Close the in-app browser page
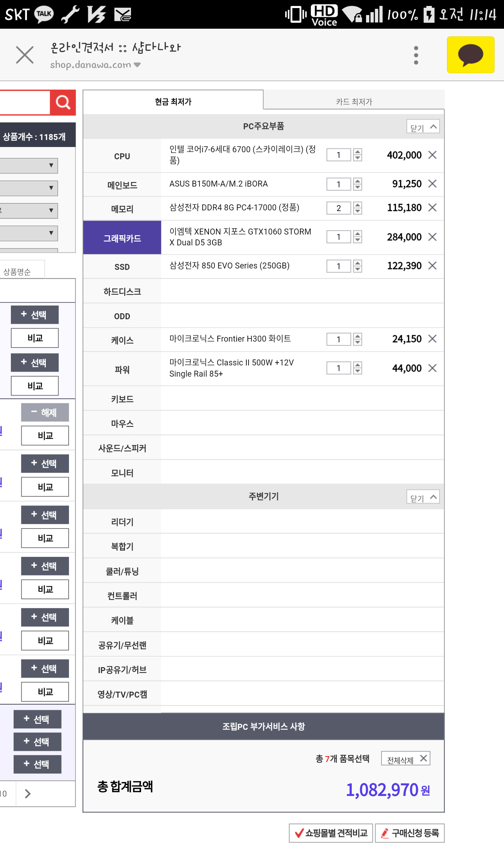The width and height of the screenshot is (504, 846). point(25,55)
